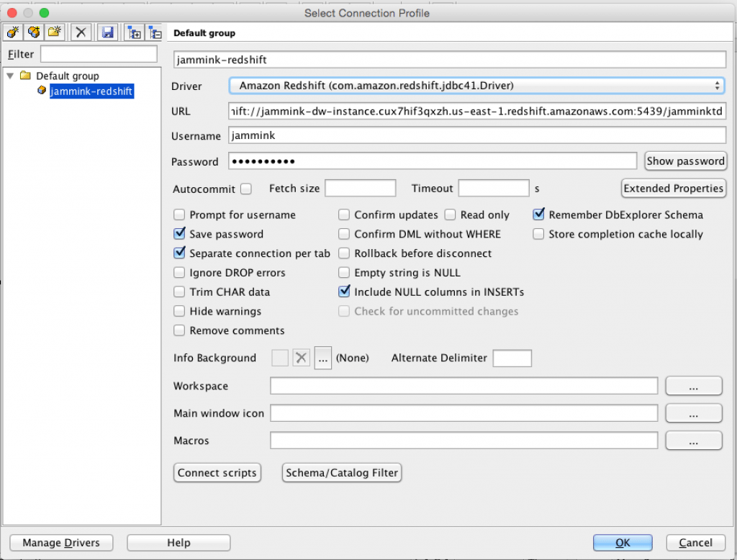
Task: Click the Password field
Action: coord(433,161)
